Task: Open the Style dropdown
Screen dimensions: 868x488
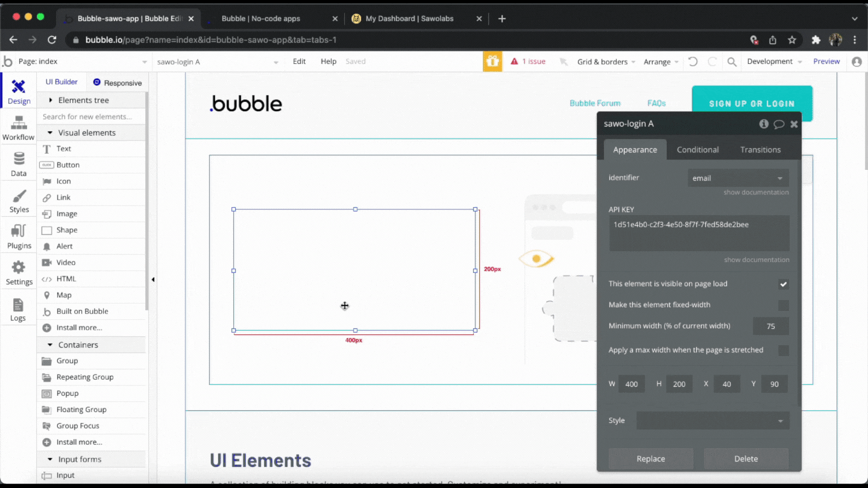Action: 712,421
